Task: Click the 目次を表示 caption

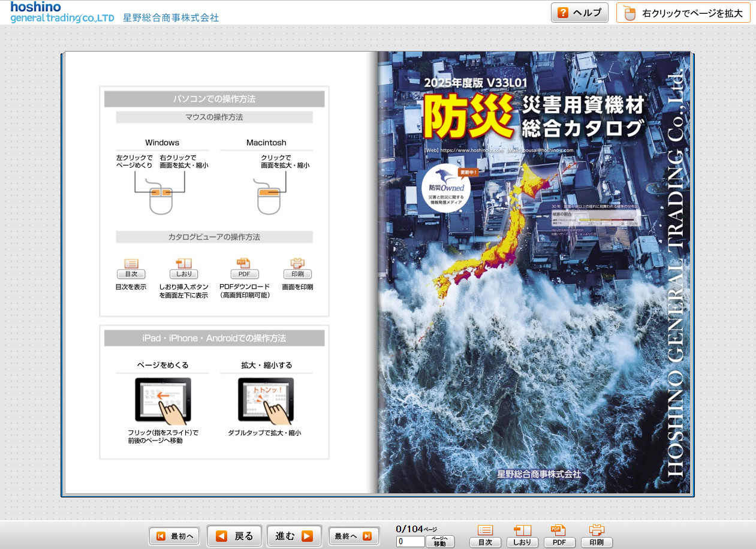Action: click(131, 287)
